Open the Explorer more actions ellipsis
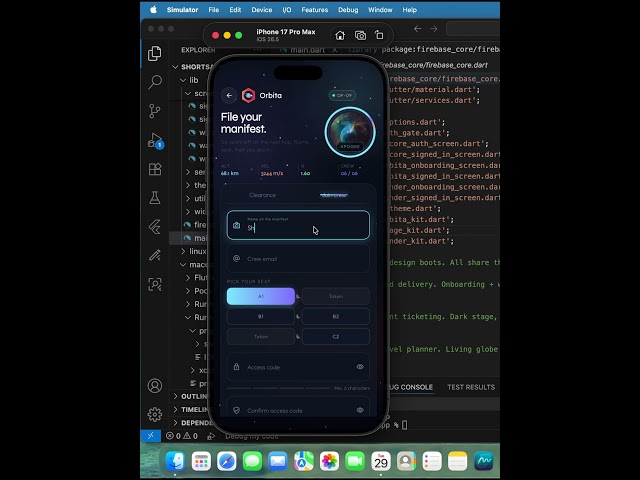The image size is (640, 480). (x=258, y=50)
